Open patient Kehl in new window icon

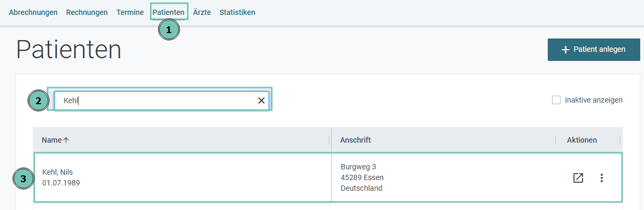(578, 178)
